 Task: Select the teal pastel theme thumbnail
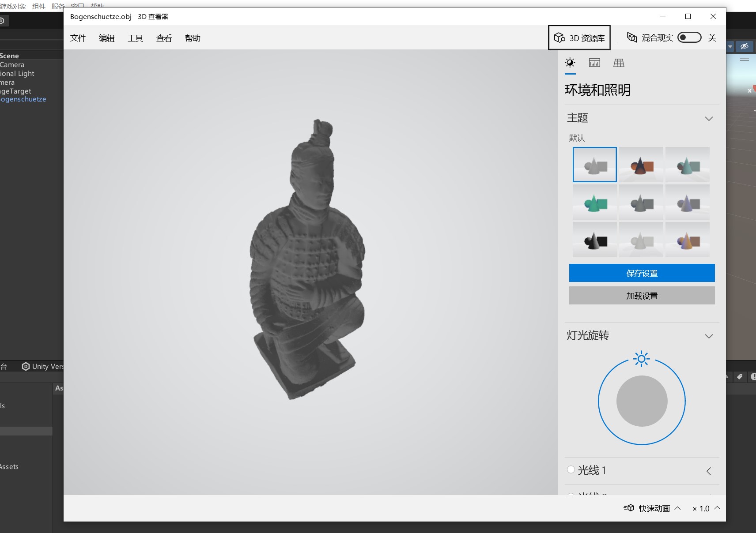pos(687,165)
